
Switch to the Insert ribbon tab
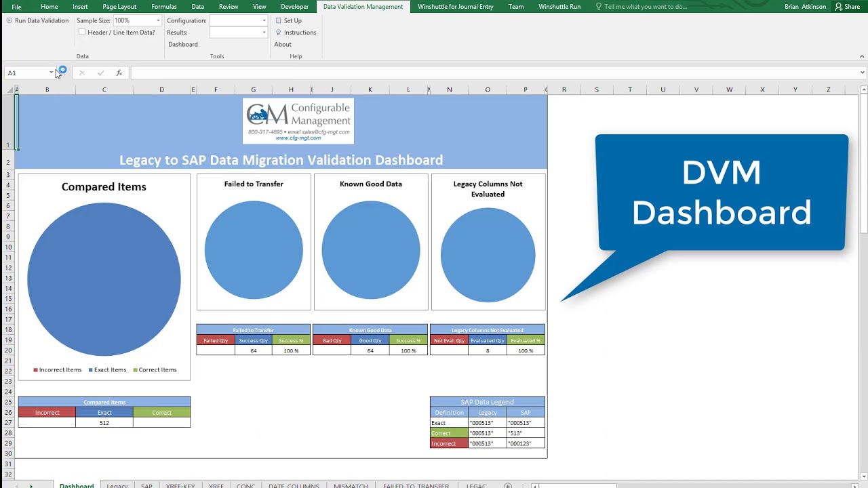pyautogui.click(x=80, y=6)
